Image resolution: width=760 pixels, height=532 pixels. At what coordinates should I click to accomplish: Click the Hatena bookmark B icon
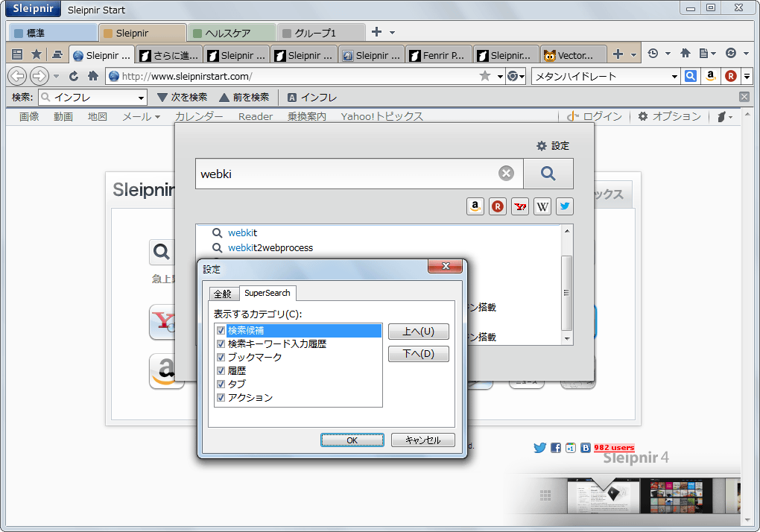coord(586,448)
